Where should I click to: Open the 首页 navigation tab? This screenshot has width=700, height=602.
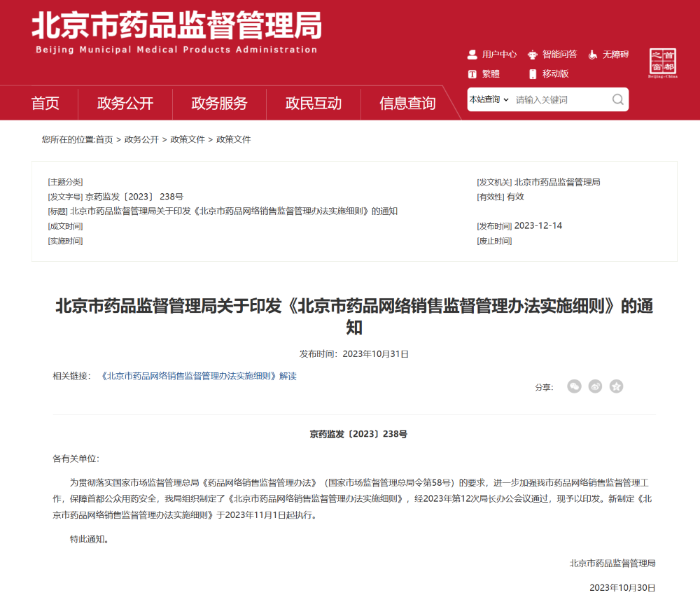[45, 104]
